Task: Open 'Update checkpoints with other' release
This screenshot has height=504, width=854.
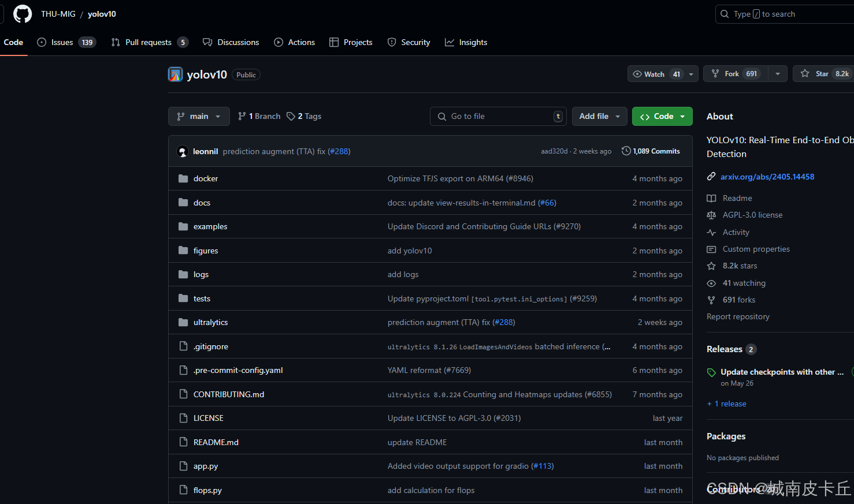Action: 782,372
